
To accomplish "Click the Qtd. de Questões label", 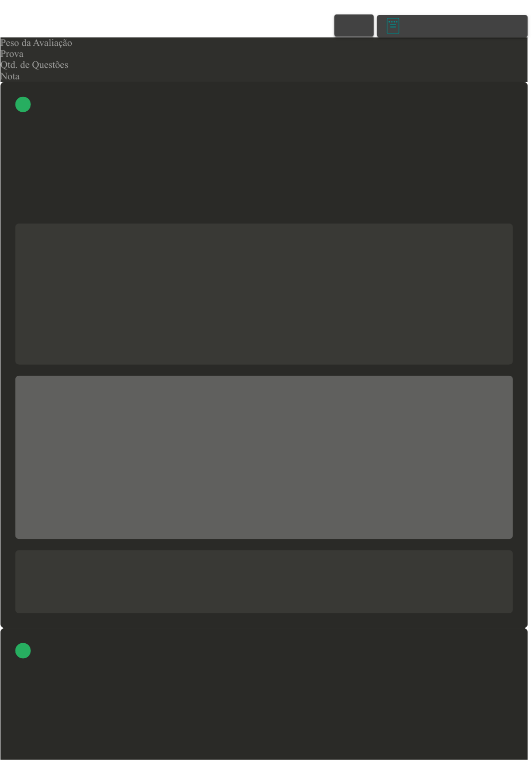I will tap(34, 65).
